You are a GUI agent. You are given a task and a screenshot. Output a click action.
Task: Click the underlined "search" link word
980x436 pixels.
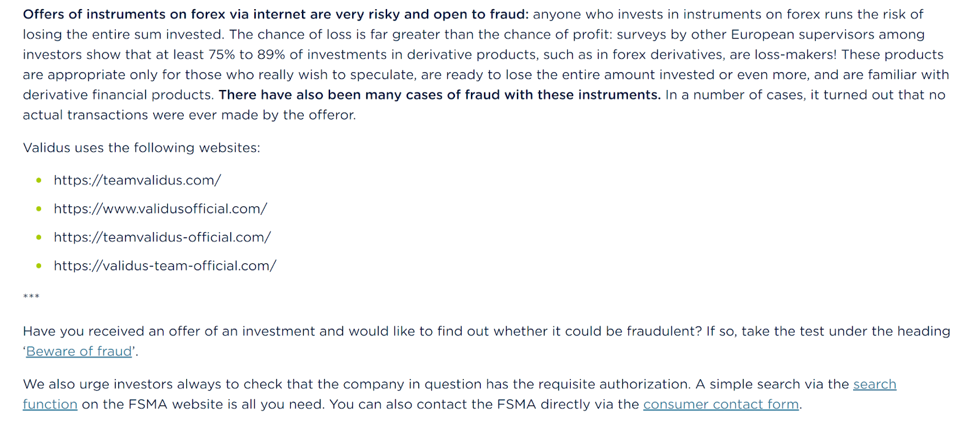coord(874,384)
